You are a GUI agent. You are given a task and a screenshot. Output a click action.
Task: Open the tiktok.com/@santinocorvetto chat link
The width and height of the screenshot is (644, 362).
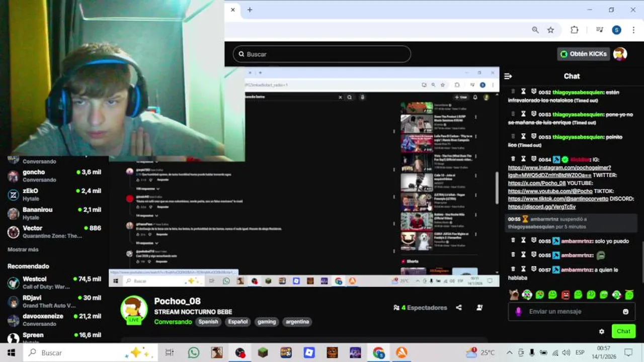coord(557,199)
